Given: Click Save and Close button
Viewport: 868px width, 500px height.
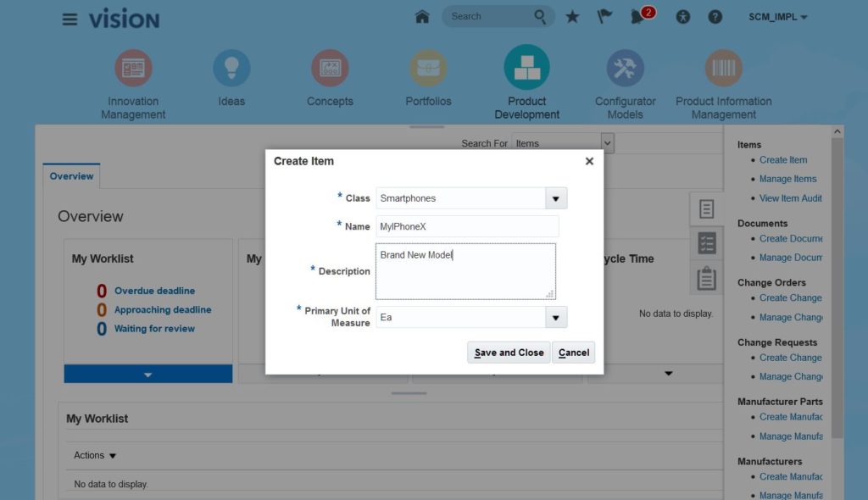Looking at the screenshot, I should 509,353.
